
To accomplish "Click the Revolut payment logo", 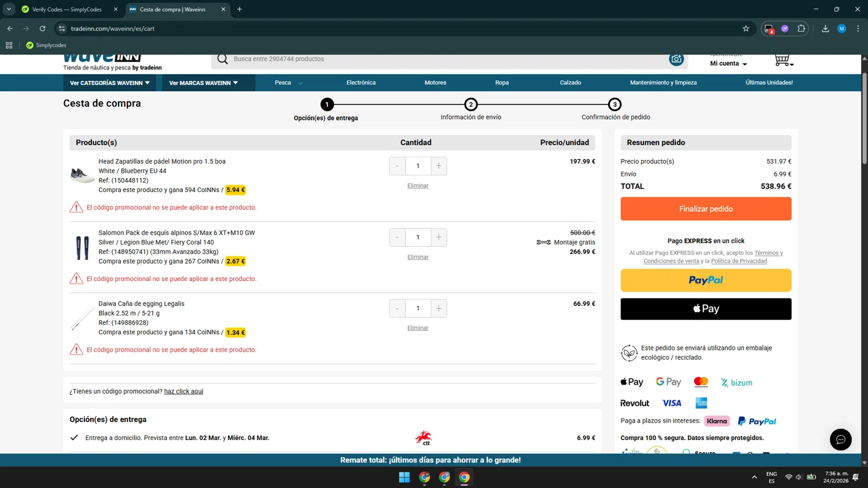I will point(635,403).
